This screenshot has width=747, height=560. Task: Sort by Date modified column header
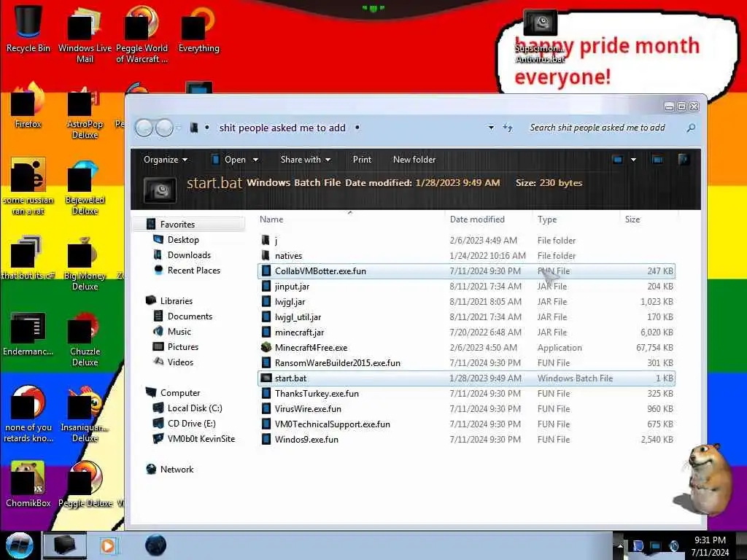[477, 219]
